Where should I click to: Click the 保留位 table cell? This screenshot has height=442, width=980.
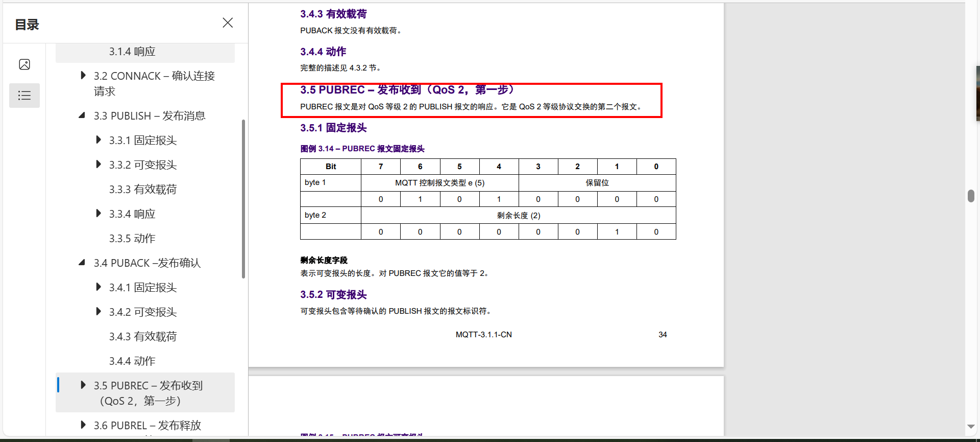597,183
